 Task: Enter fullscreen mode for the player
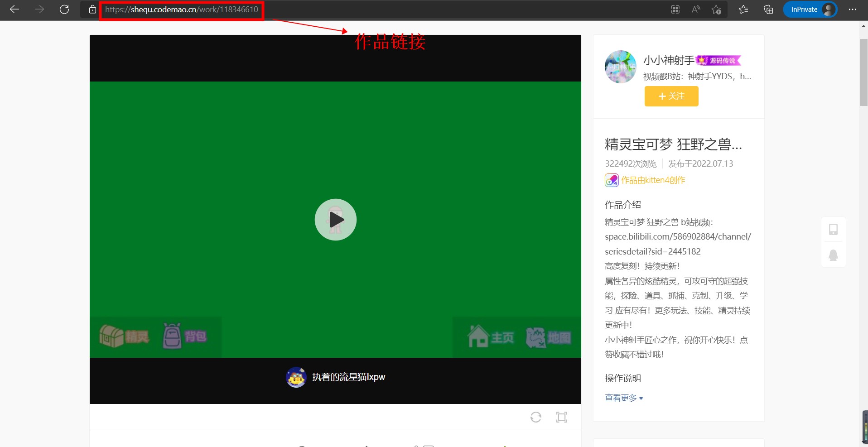[x=562, y=417]
